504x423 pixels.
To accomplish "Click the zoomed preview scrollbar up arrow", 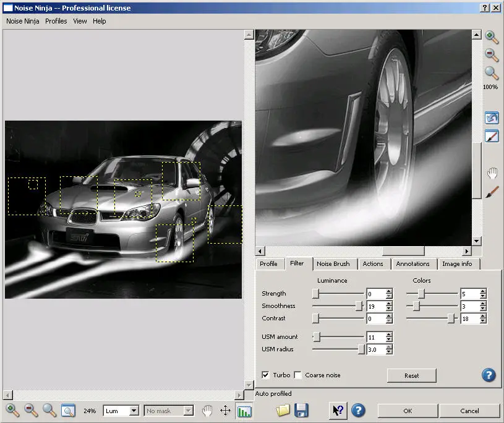I will pyautogui.click(x=476, y=35).
